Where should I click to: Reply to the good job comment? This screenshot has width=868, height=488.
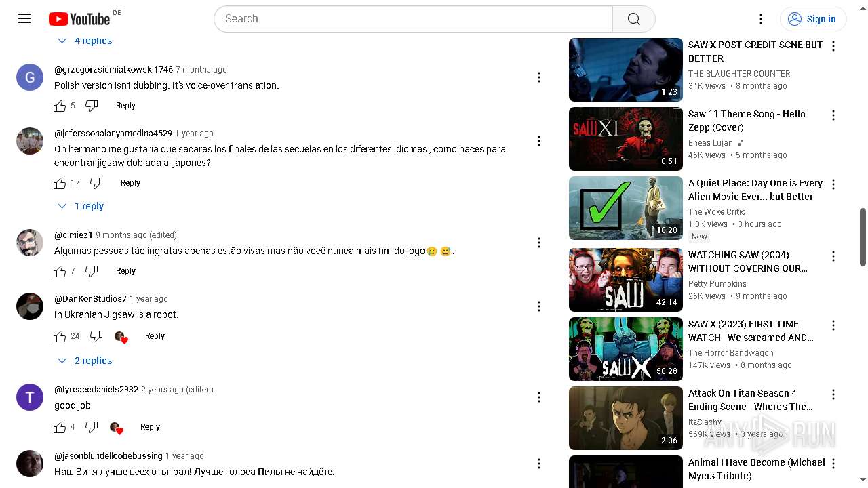[150, 427]
